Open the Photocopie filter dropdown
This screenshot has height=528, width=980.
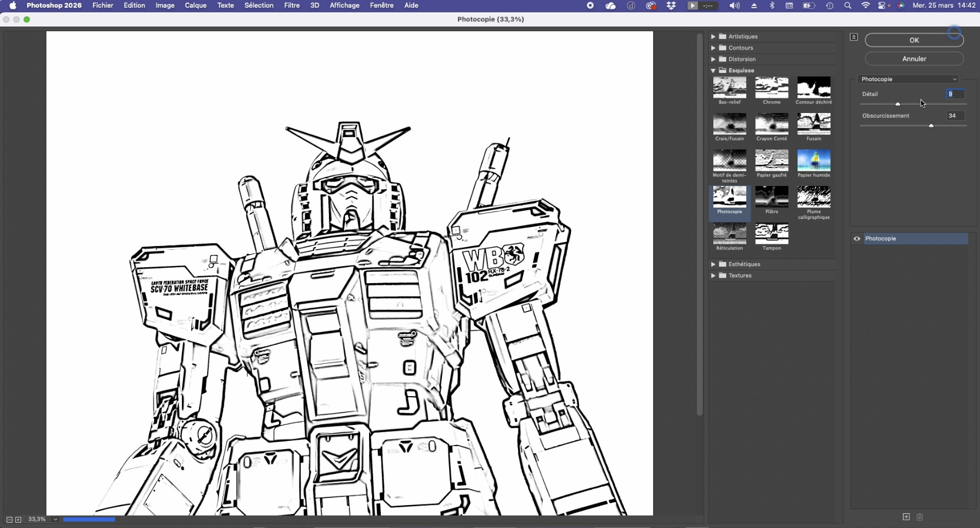pyautogui.click(x=908, y=79)
